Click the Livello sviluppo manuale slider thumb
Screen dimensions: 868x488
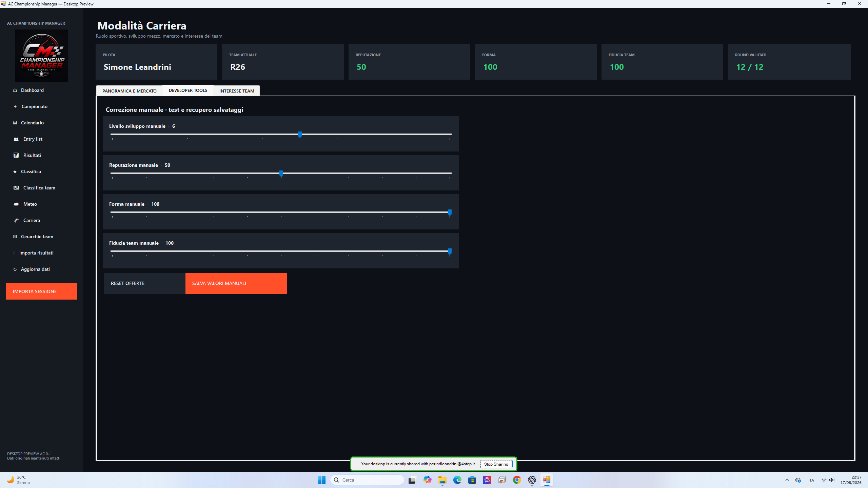pos(300,135)
